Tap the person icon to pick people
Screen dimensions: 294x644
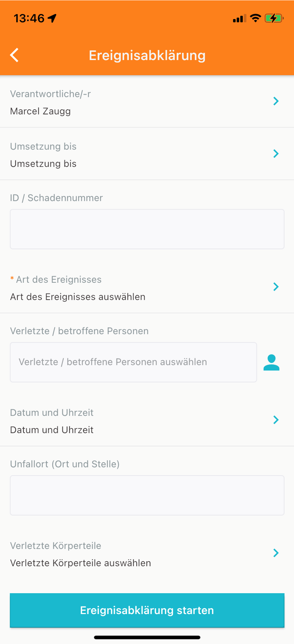[x=271, y=362]
